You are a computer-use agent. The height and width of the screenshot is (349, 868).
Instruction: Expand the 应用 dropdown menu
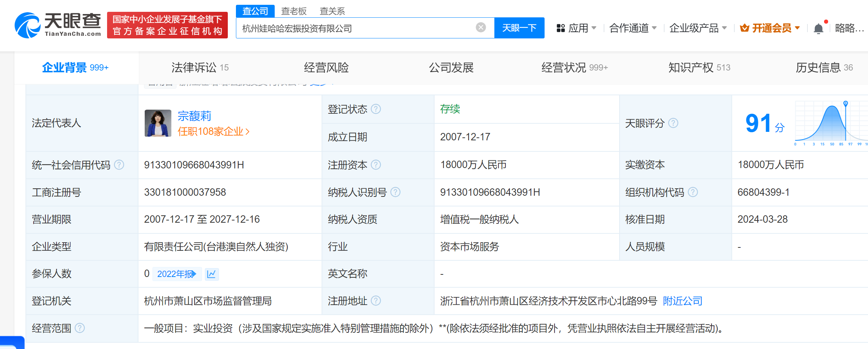577,28
